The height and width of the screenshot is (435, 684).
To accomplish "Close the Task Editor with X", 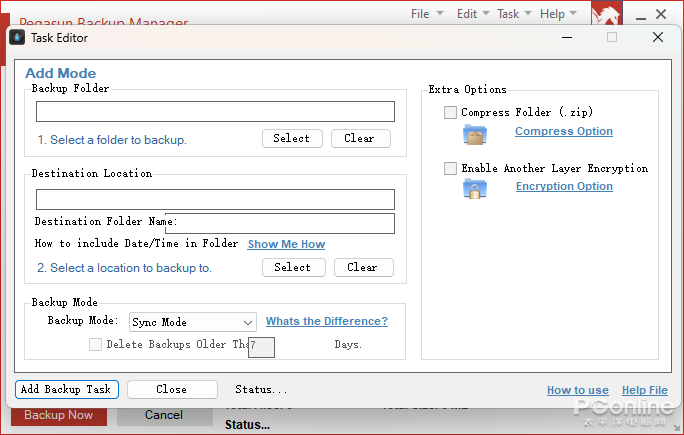I will (x=658, y=38).
